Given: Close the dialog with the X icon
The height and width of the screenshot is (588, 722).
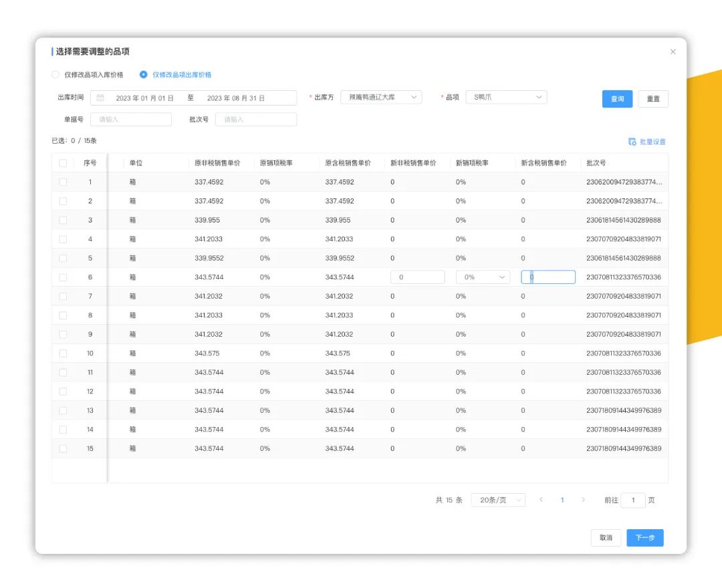Looking at the screenshot, I should point(673,51).
